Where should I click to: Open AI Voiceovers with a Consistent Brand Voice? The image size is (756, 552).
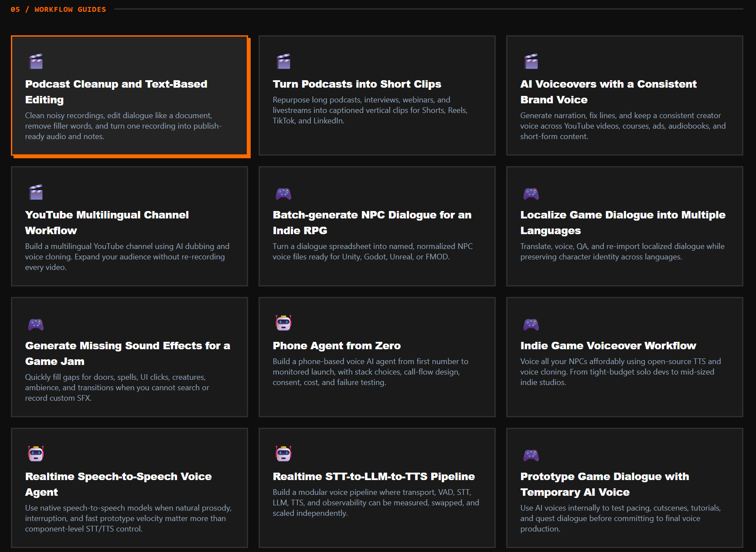[x=608, y=92]
